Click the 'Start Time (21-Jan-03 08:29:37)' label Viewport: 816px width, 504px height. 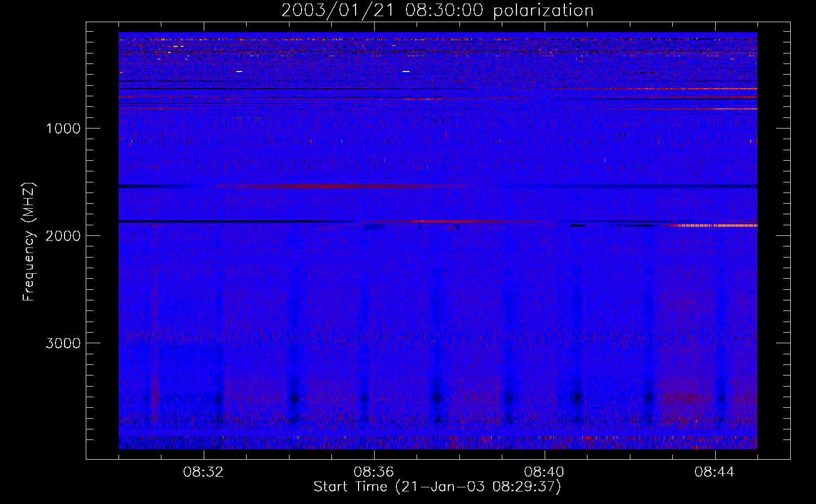[437, 487]
